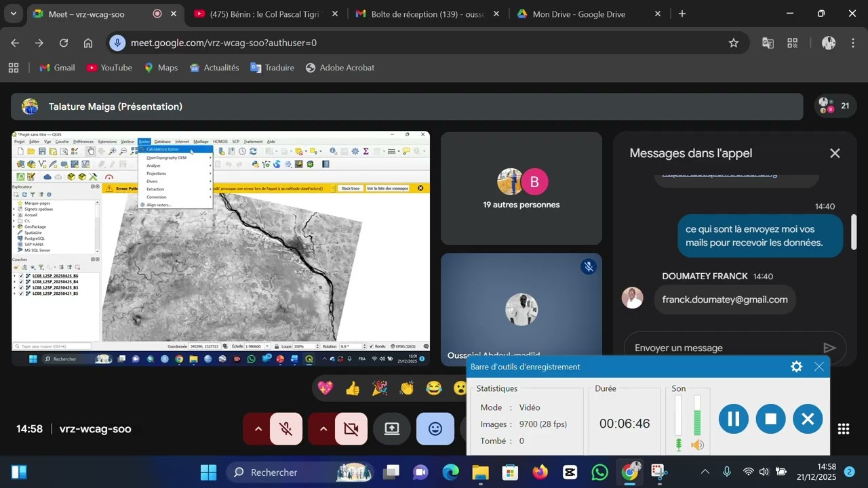The height and width of the screenshot is (488, 868).
Task: Open the Maps bookmark
Action: (x=161, y=68)
